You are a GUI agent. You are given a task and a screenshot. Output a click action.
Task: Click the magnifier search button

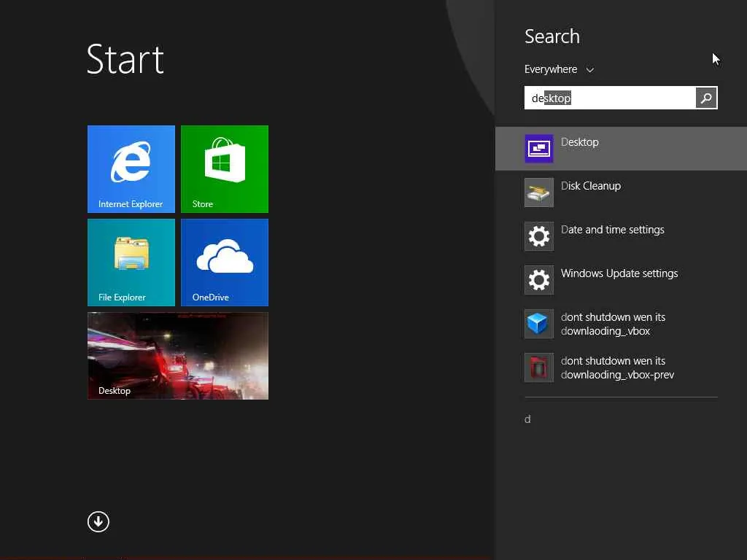pyautogui.click(x=706, y=98)
